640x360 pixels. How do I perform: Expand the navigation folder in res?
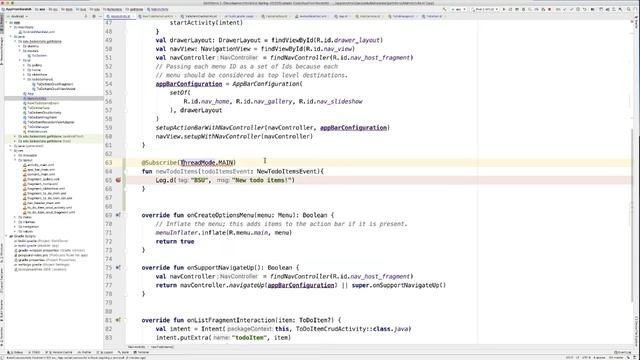pos(16,227)
